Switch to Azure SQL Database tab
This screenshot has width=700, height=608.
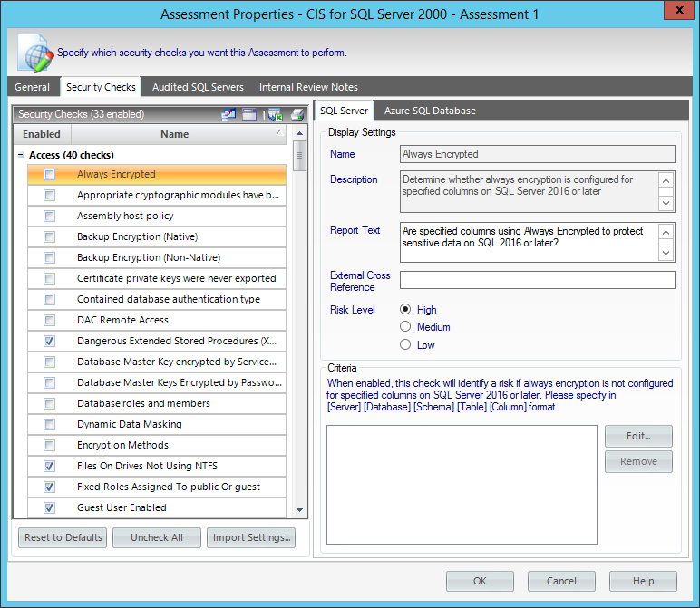coord(430,111)
